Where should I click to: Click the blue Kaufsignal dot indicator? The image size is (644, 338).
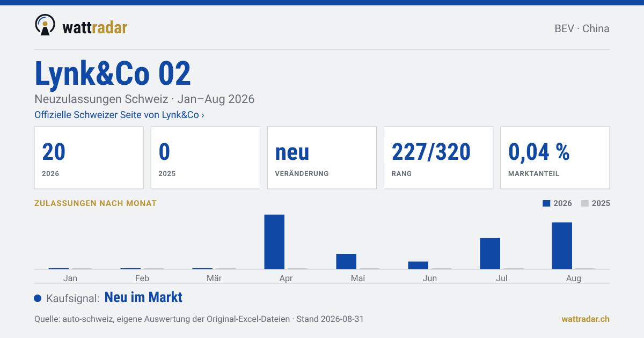tap(38, 298)
